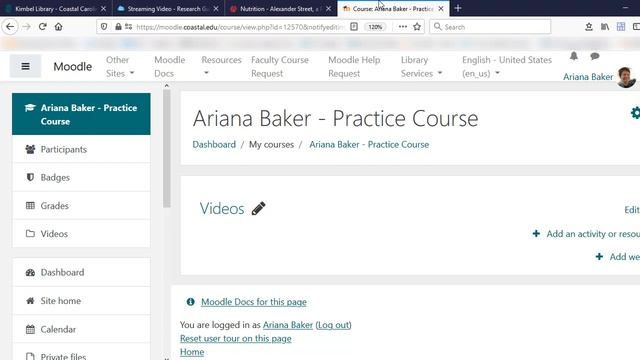Select Ariana Baker - Practice Course in sidebar
Viewport: 640px width, 360px height.
point(81,114)
